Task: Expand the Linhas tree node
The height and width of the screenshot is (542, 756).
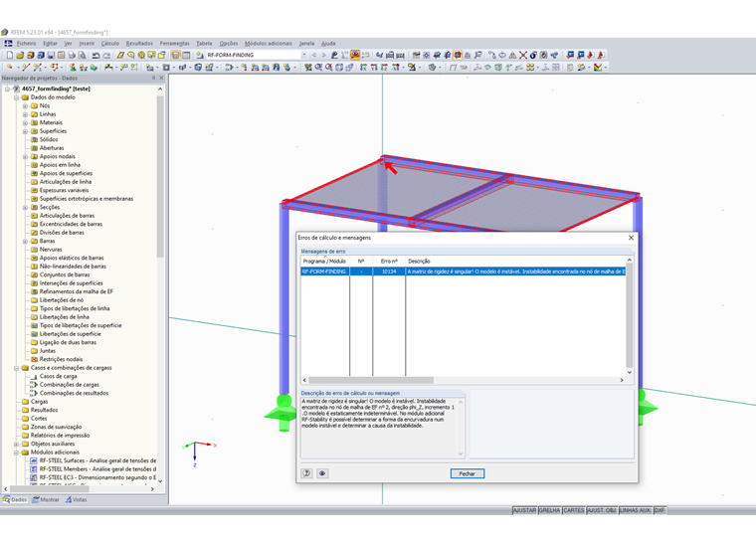Action: [x=25, y=114]
